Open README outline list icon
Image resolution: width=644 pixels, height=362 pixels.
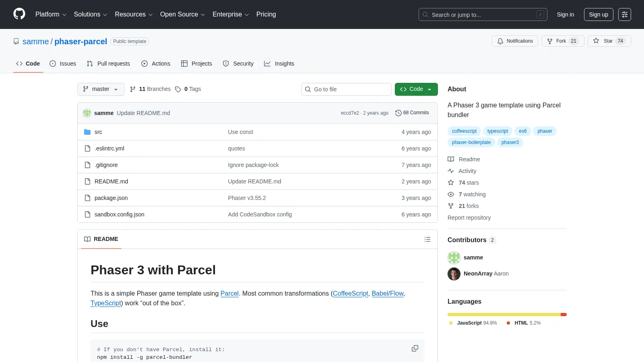tap(427, 239)
